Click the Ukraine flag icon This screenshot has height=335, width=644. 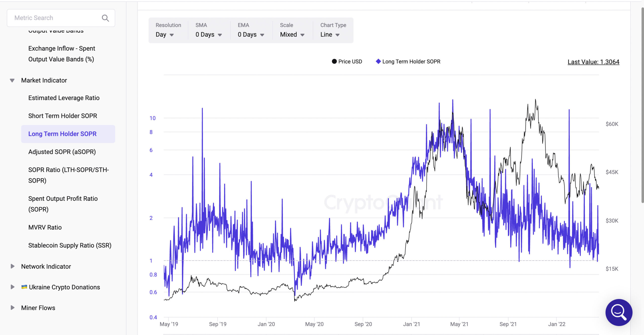coord(24,287)
